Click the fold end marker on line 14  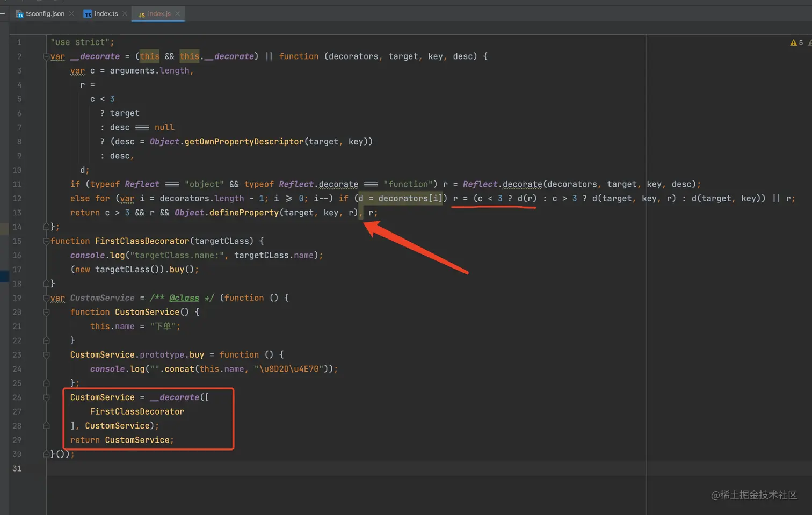click(46, 227)
